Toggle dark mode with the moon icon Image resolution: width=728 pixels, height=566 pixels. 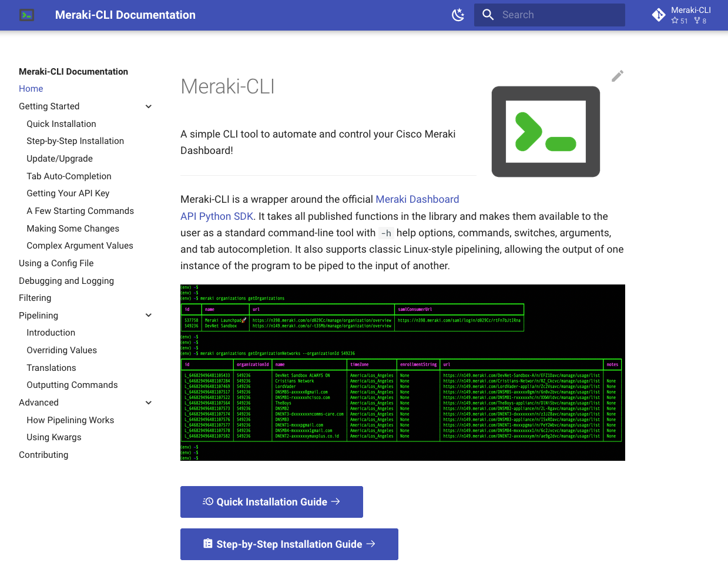pyautogui.click(x=458, y=15)
